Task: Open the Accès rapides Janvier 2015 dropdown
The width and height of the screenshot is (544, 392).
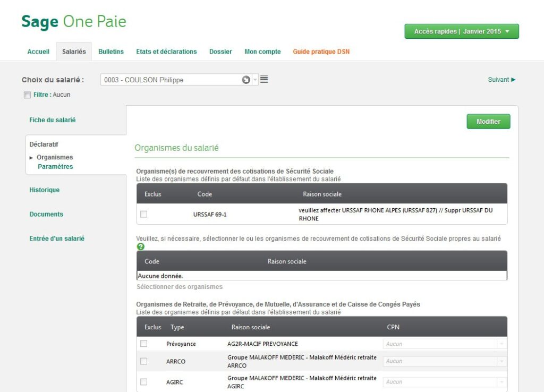Action: (462, 31)
